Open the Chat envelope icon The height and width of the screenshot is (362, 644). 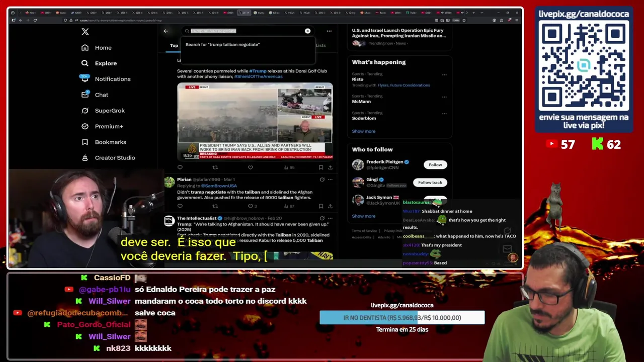click(85, 95)
